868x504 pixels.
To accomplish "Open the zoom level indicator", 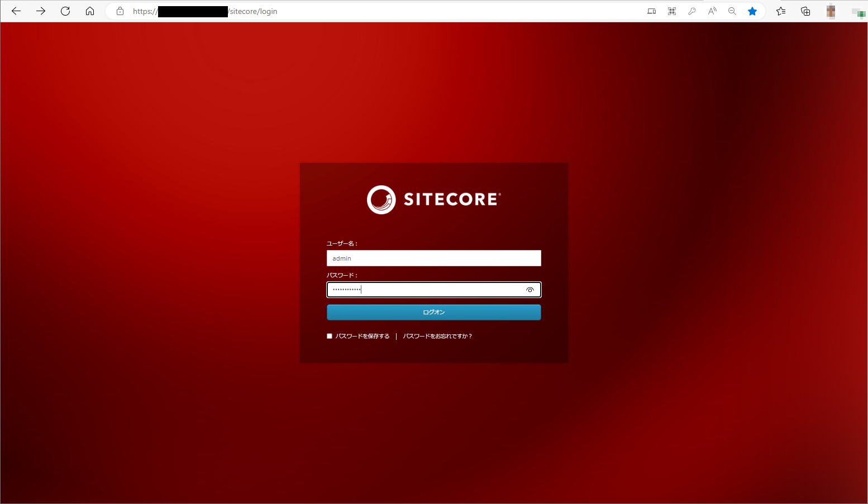I will (732, 11).
